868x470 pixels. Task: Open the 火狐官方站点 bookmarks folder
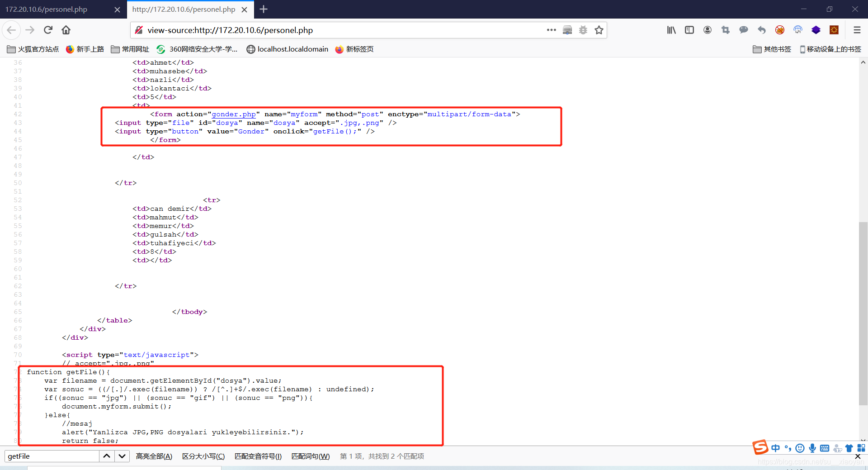click(33, 49)
